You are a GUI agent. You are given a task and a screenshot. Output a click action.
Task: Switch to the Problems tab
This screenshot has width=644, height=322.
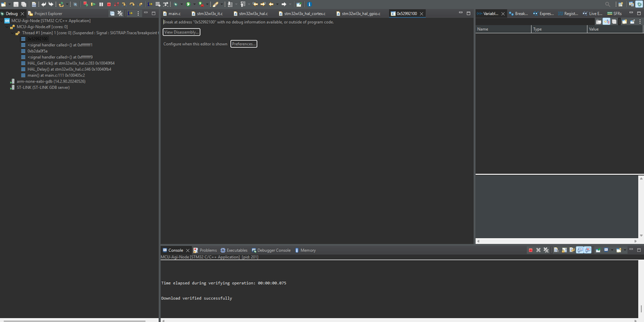coord(205,250)
